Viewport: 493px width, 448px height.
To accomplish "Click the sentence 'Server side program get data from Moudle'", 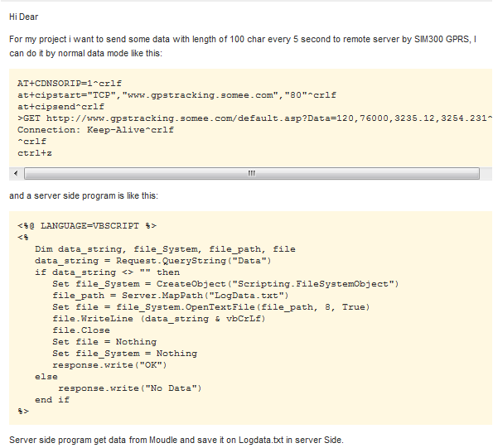I will 176,441.
